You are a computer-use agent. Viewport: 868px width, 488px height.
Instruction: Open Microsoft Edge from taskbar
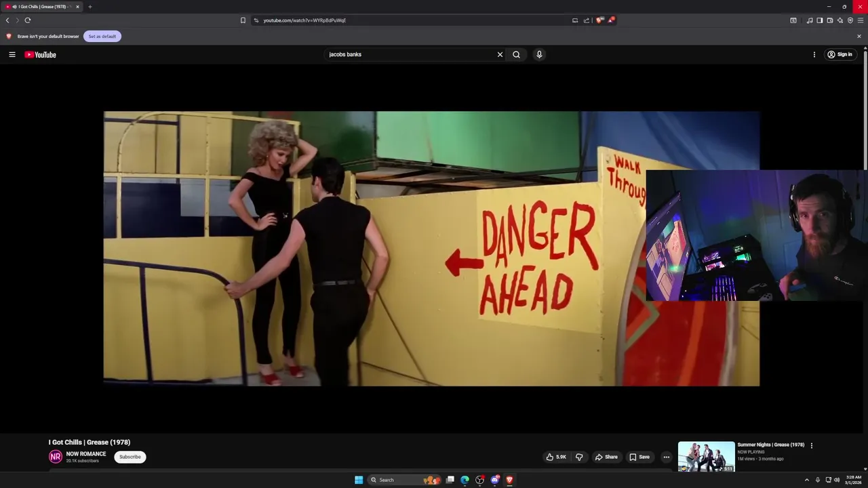point(465,480)
